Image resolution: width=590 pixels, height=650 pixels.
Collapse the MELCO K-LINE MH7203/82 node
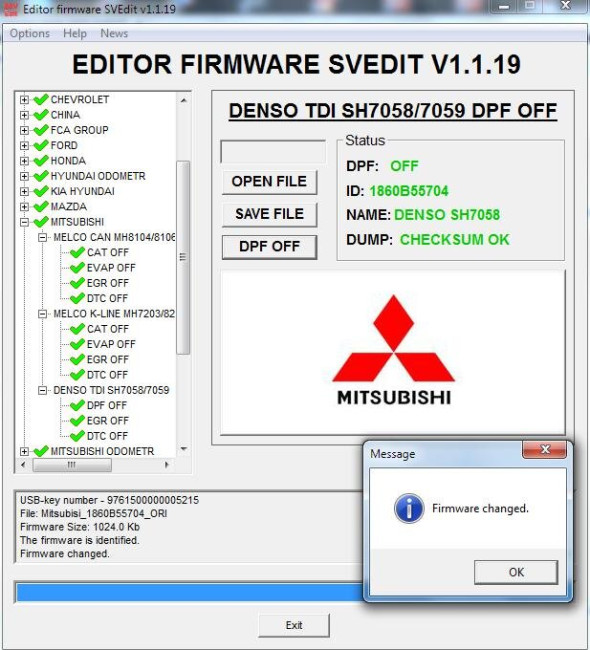tap(42, 314)
